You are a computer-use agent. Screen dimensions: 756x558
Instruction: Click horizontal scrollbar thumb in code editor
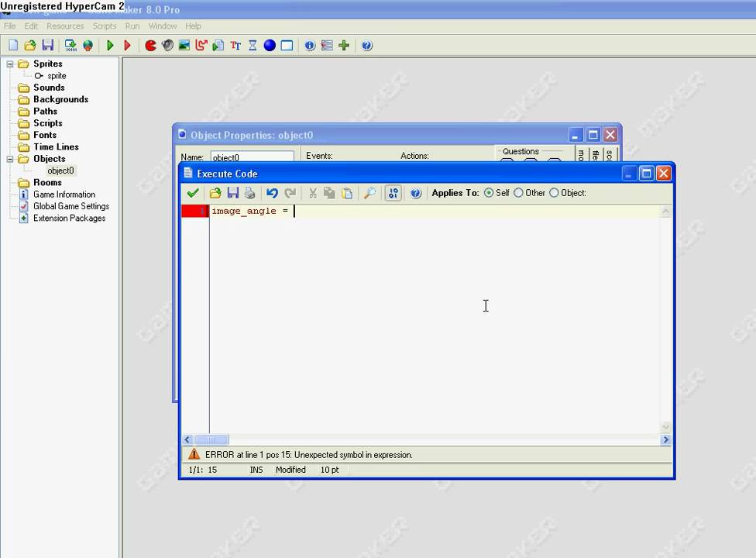(x=211, y=440)
